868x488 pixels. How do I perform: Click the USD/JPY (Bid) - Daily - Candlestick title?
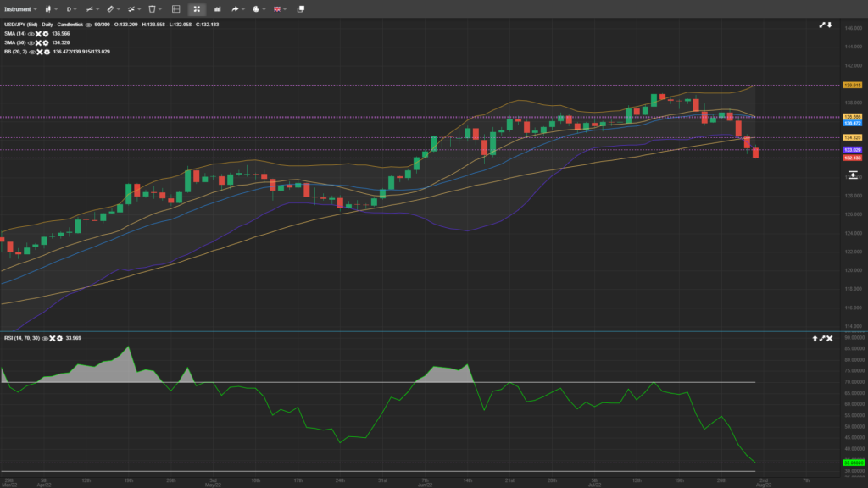click(x=44, y=25)
